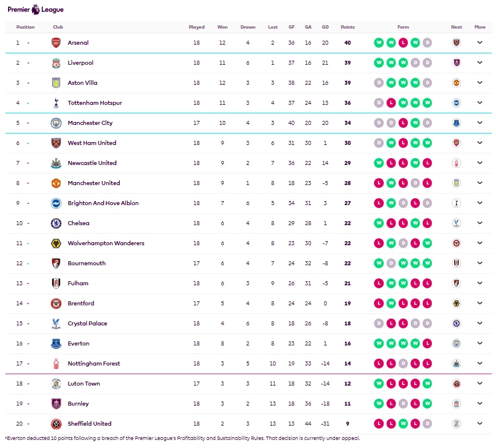Click the Wolverhampton Wanderers badge icon
This screenshot has width=496, height=448.
pos(56,243)
